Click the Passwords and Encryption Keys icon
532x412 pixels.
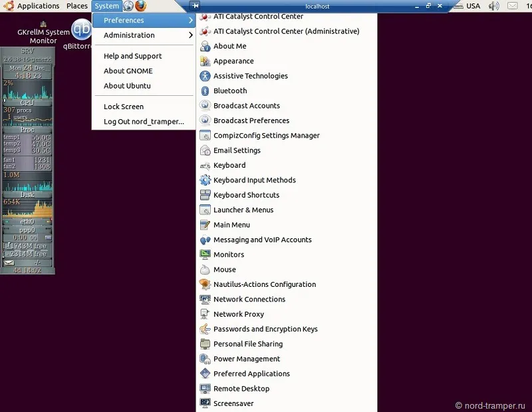click(x=205, y=329)
